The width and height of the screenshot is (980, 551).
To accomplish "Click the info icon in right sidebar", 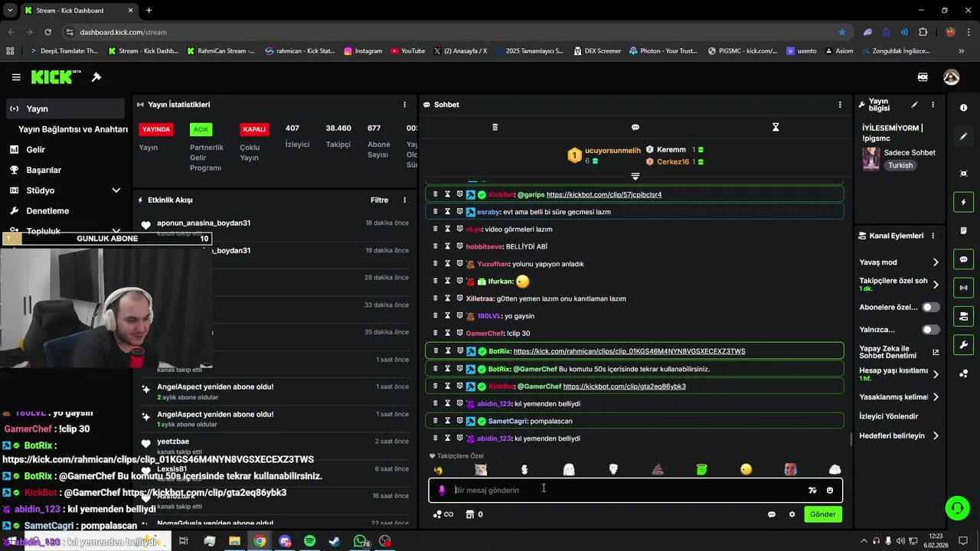I will tap(963, 108).
